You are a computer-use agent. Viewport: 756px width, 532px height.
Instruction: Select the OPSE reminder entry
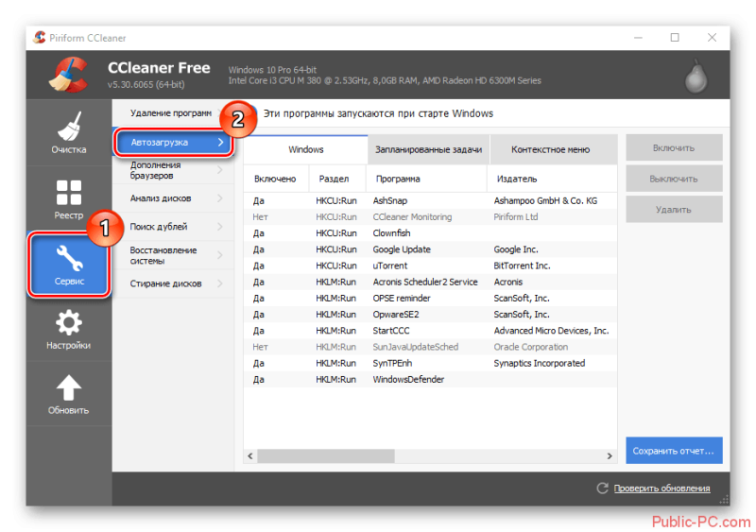(x=431, y=298)
